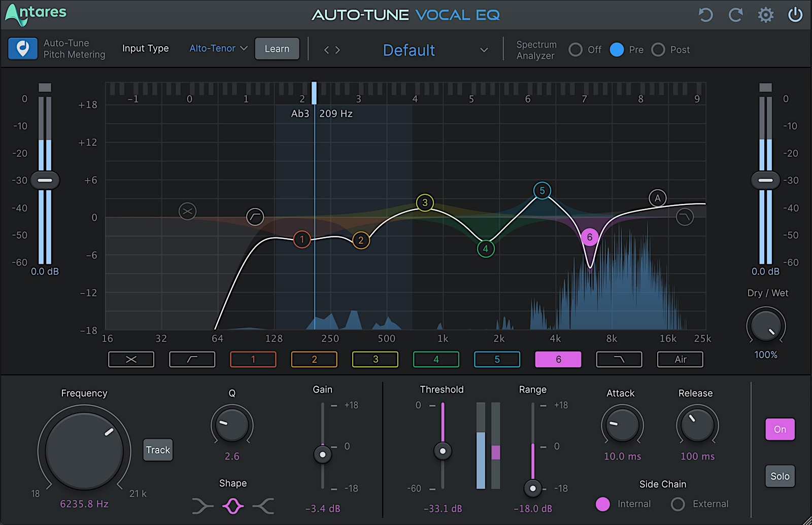Click band 1 node on EQ graph
Viewport: 812px width, 525px height.
302,239
